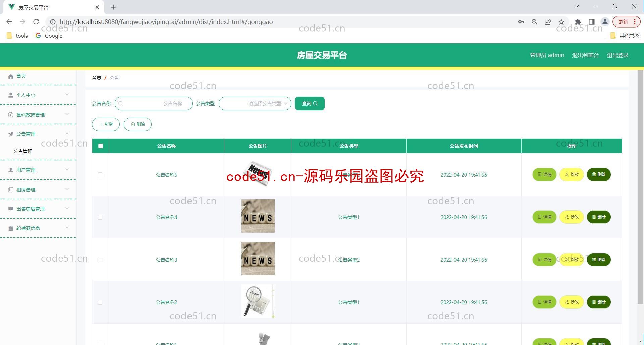Viewport: 644px width, 345px height.
Task: Toggle the browser side panel icon
Action: point(592,22)
